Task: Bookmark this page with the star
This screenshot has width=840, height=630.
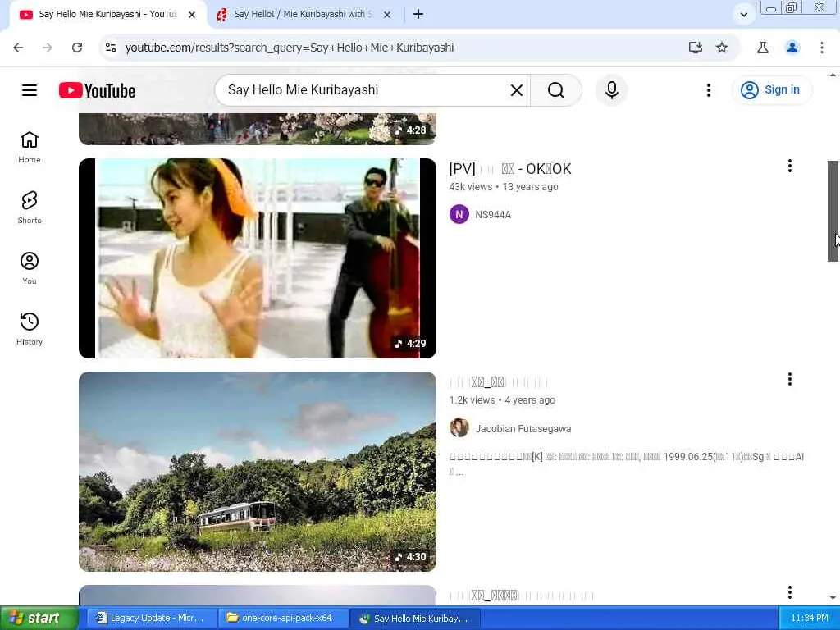Action: (x=722, y=48)
